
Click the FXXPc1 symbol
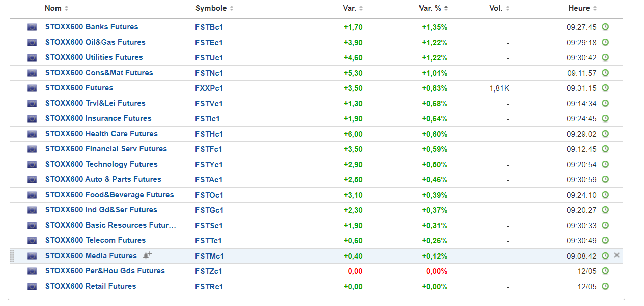209,88
